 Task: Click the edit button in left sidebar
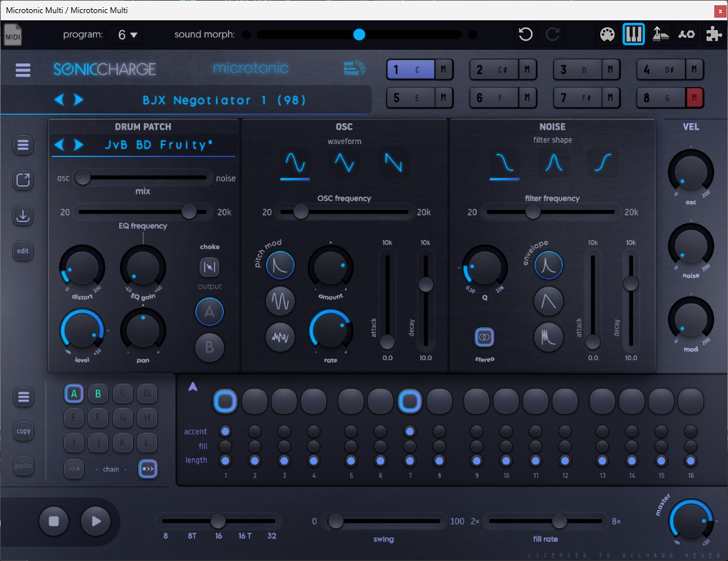(x=23, y=251)
